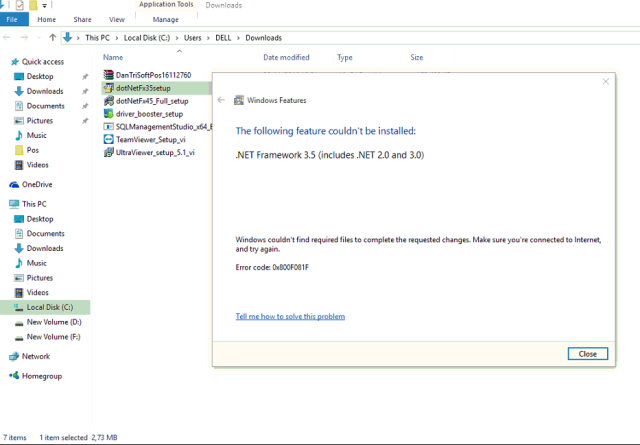This screenshot has height=445, width=640.
Task: Switch to the Home ribbon tab
Action: 47,19
